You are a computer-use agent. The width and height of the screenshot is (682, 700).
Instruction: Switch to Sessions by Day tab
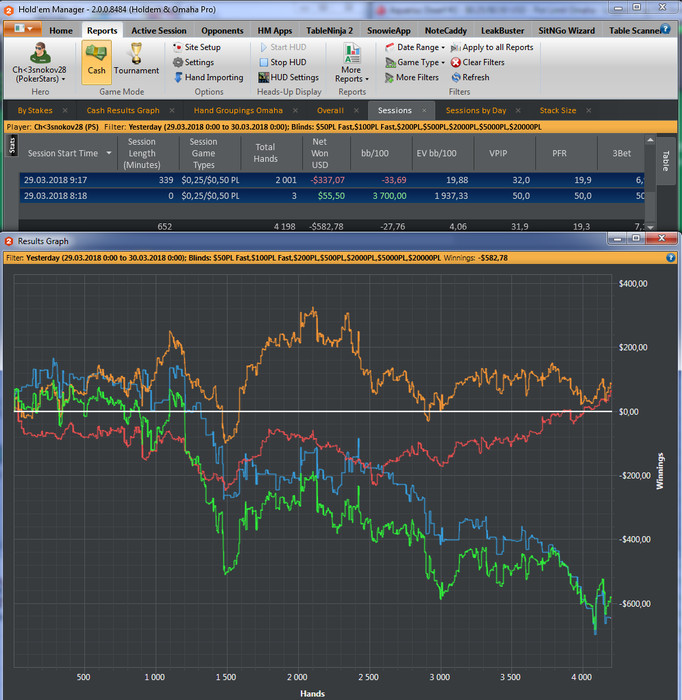coord(476,110)
